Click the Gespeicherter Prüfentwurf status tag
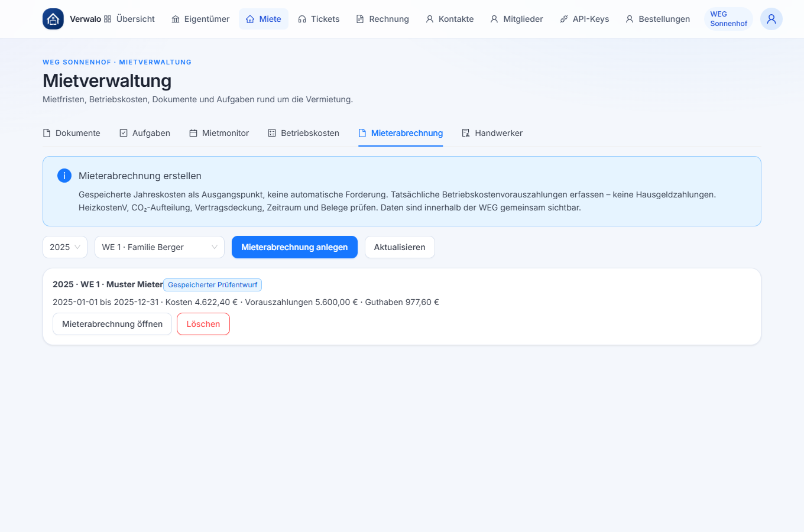The width and height of the screenshot is (804, 532). pyautogui.click(x=213, y=285)
